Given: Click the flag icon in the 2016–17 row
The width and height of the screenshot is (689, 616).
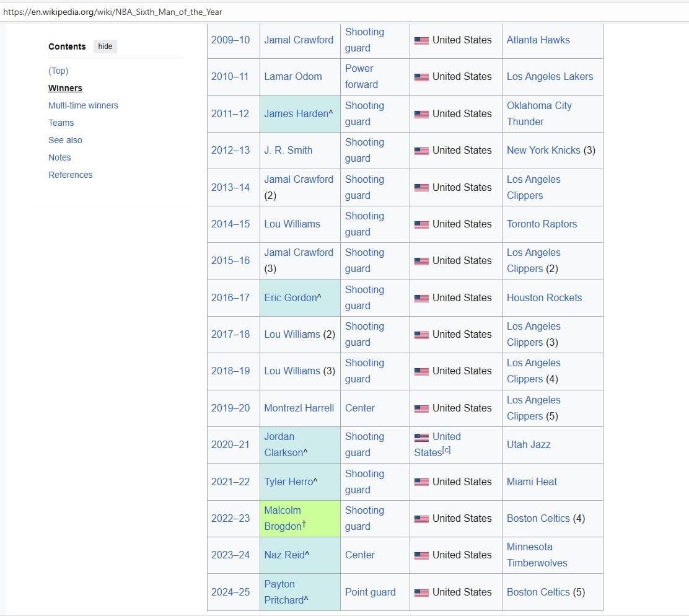Looking at the screenshot, I should [x=421, y=298].
